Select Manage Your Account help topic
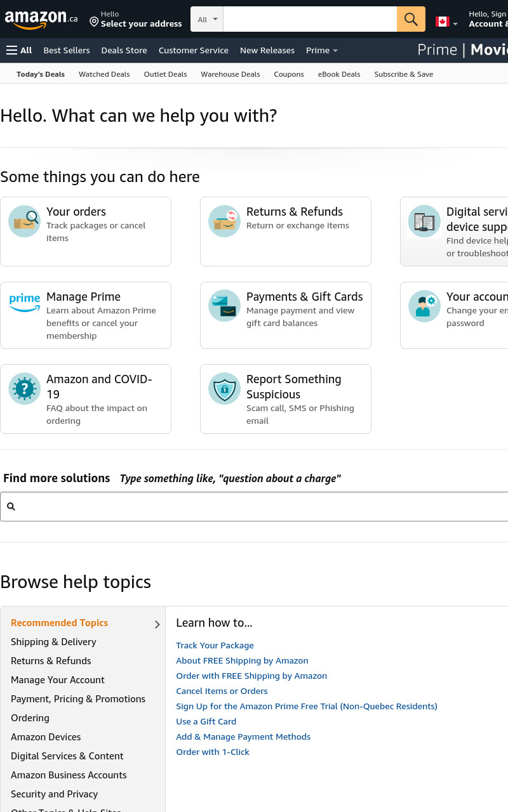Screen dimensions: 508x812 (x=58, y=680)
